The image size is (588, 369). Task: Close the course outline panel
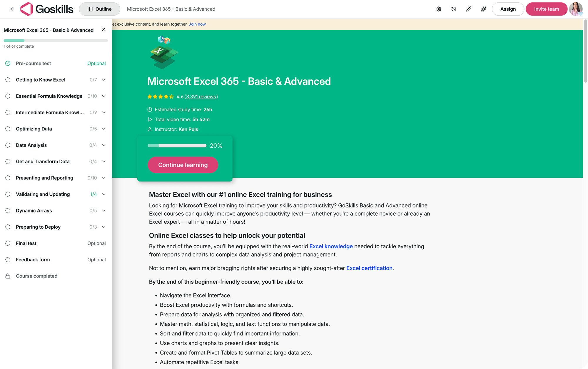point(104,29)
